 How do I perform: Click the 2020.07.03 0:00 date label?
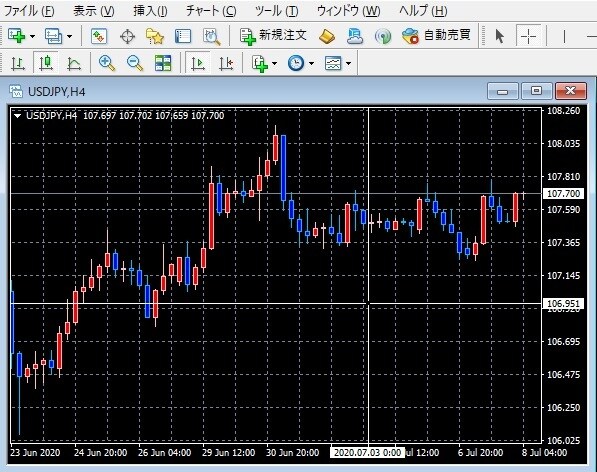click(x=367, y=453)
